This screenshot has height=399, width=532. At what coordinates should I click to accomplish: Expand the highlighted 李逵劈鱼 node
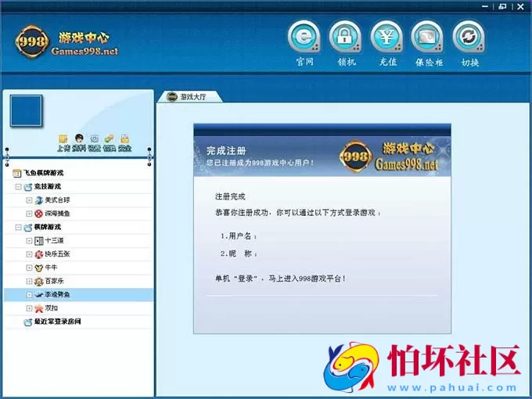29,295
